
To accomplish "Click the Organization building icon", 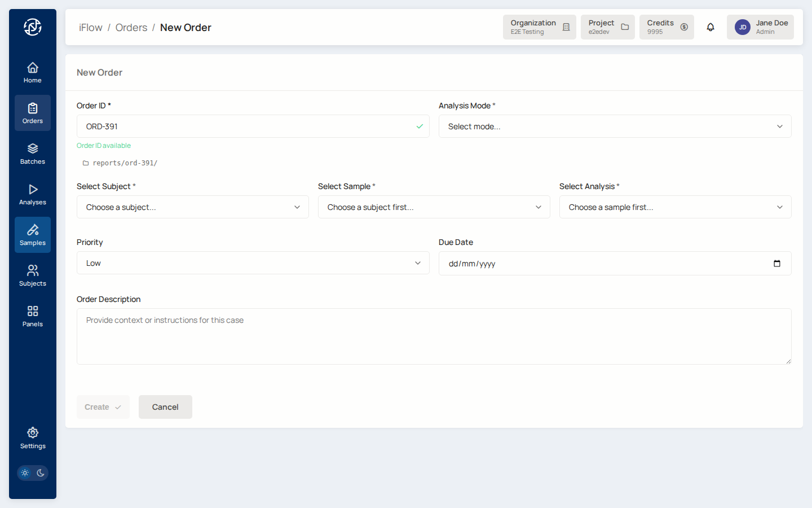I will click(x=566, y=27).
